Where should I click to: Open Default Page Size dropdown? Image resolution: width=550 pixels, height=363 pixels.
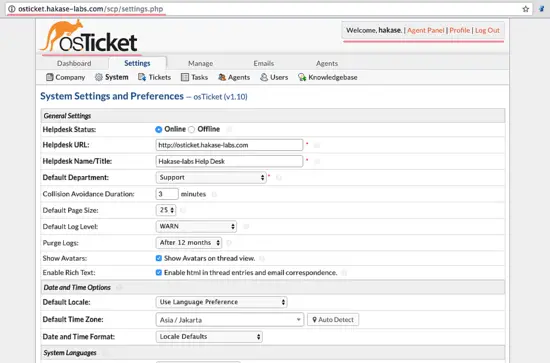pyautogui.click(x=166, y=210)
